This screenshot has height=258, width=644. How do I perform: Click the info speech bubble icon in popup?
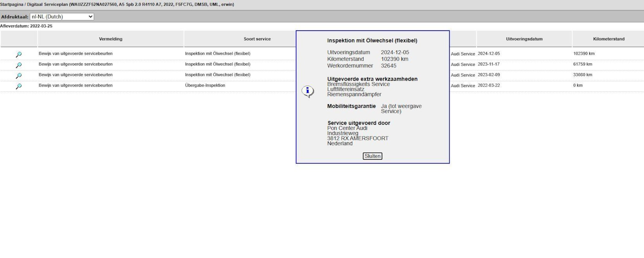tap(308, 91)
